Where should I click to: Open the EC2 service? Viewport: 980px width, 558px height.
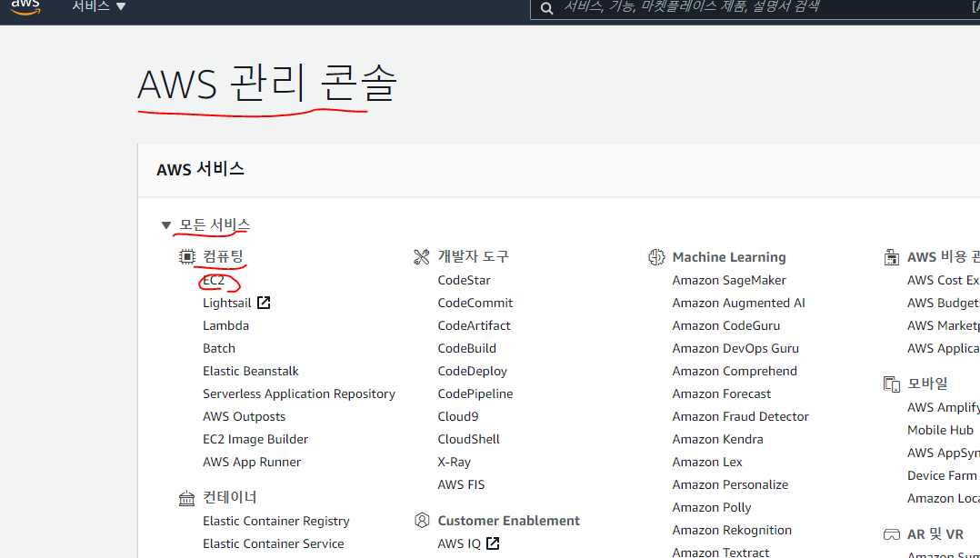pyautogui.click(x=214, y=281)
